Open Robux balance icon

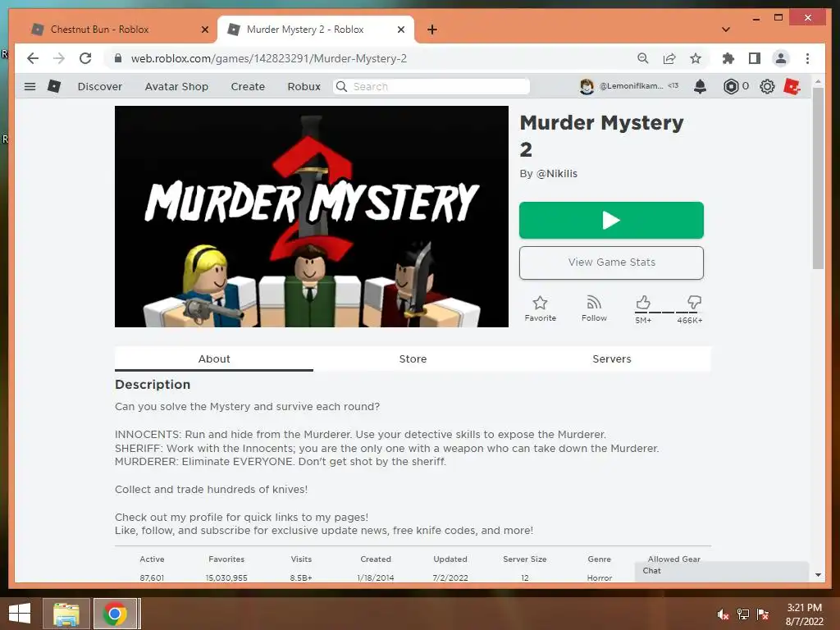coord(731,86)
